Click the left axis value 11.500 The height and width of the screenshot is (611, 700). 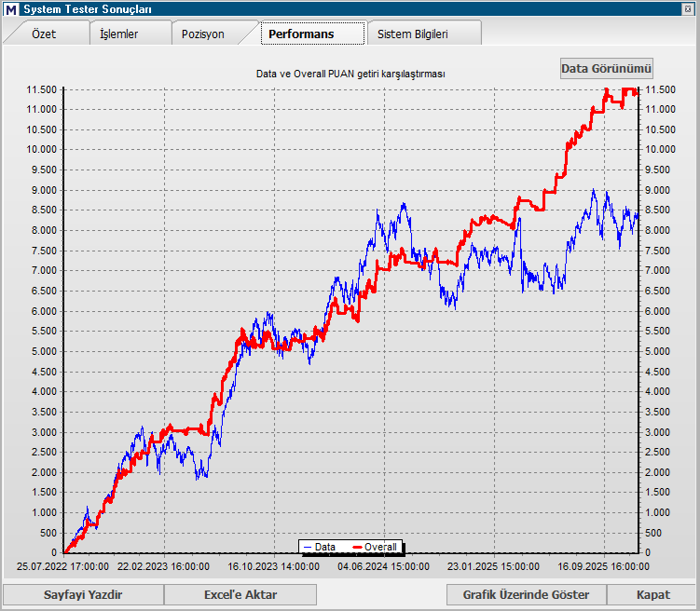[42, 89]
